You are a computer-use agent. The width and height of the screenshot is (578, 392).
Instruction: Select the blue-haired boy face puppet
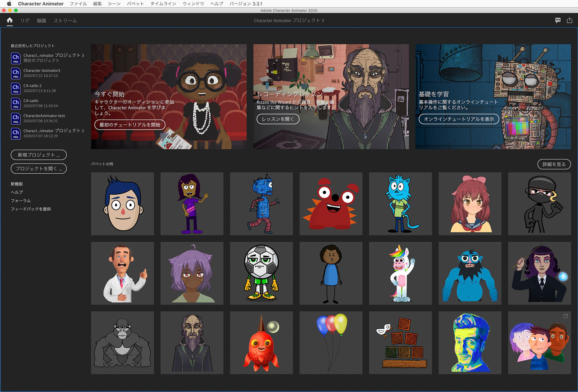pyautogui.click(x=123, y=204)
